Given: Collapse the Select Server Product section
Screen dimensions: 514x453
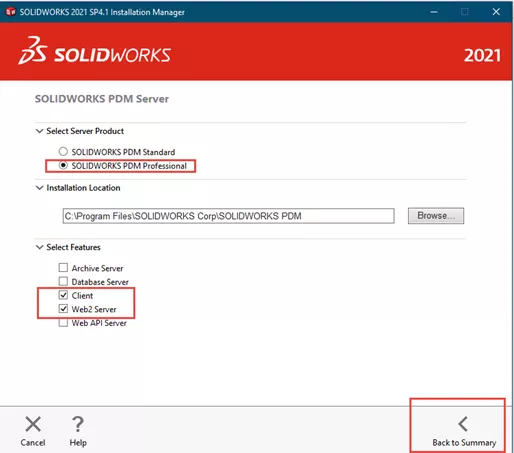Looking at the screenshot, I should click(39, 131).
